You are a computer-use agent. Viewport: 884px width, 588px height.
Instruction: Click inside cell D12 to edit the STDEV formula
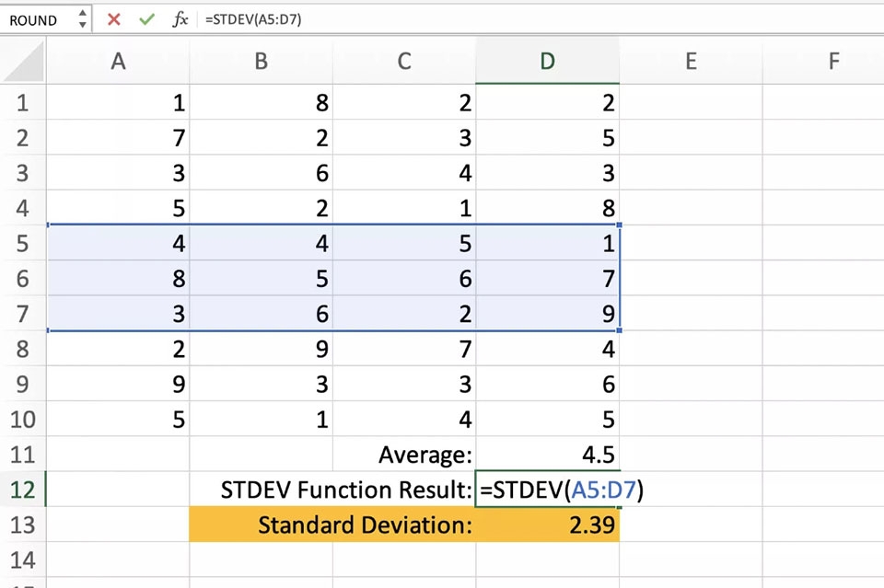548,490
